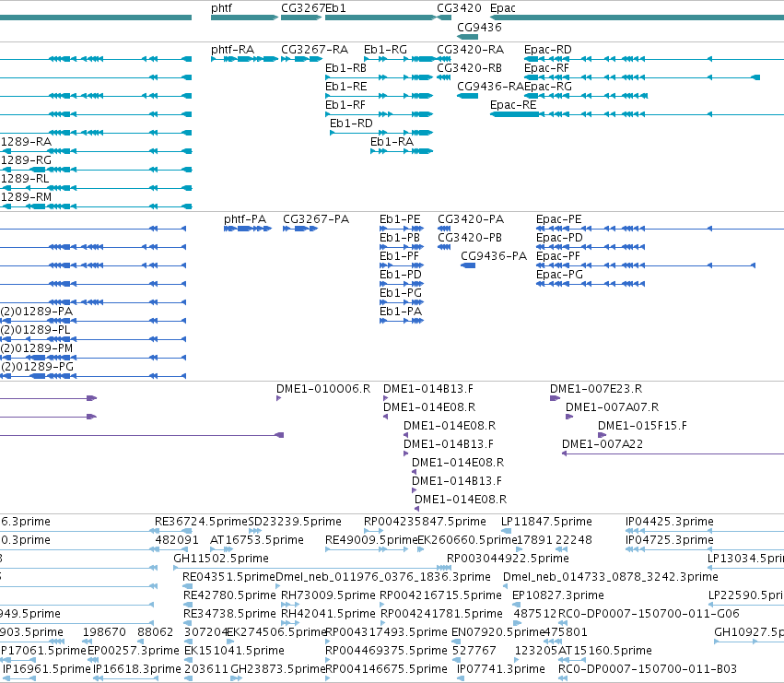Open EST GH23873.5prime
784x683 pixels.
[236, 678]
